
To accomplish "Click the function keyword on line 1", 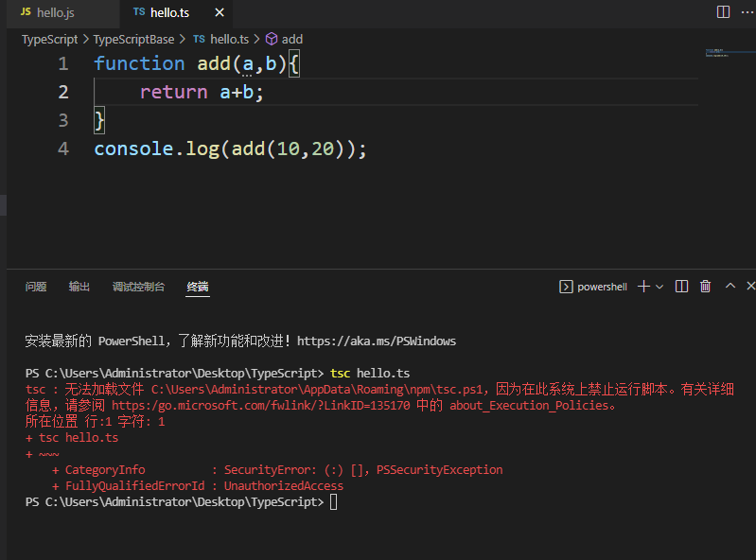I will click(x=139, y=63).
